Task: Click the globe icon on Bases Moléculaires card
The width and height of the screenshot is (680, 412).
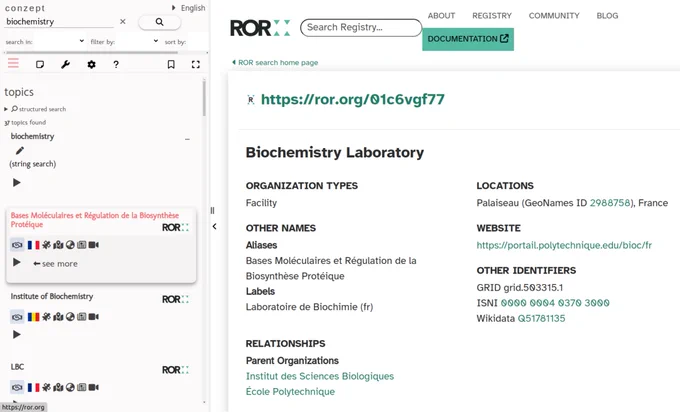Action: 70,245
